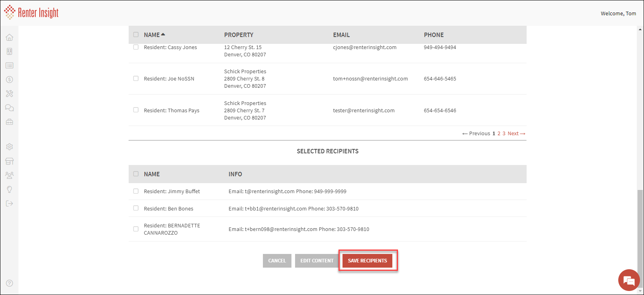Click tester@renterinsight.com email
The image size is (644, 295).
tap(364, 111)
